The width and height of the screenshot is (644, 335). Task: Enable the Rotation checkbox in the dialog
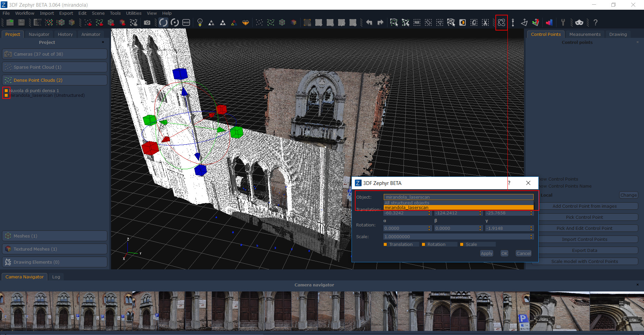click(423, 244)
